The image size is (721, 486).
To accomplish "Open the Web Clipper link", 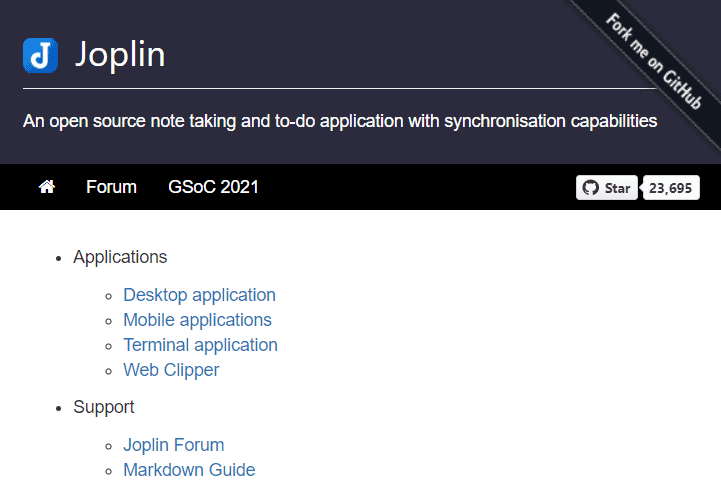I will 171,370.
